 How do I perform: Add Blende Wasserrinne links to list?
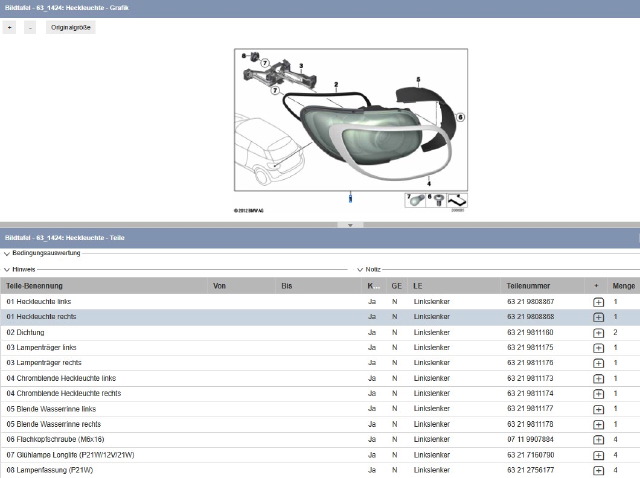click(x=598, y=409)
